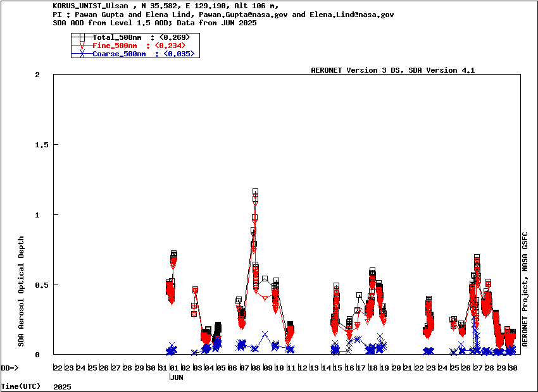
Task: Click the Pawan.Gupta@nasa.gov email address
Action: (x=244, y=14)
